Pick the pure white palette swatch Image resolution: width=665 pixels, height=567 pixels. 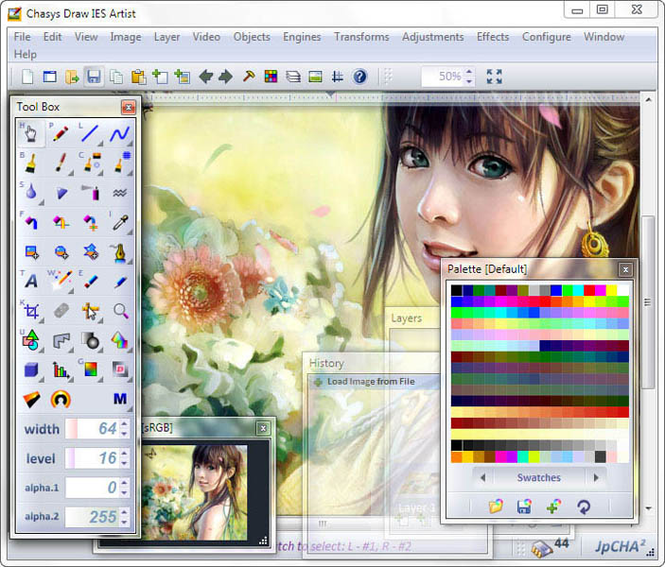click(x=623, y=290)
